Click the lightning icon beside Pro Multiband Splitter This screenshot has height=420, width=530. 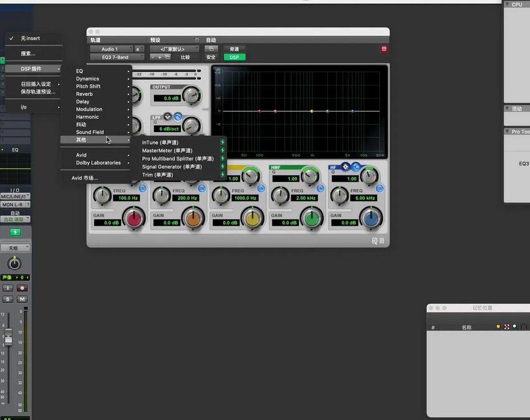[223, 158]
